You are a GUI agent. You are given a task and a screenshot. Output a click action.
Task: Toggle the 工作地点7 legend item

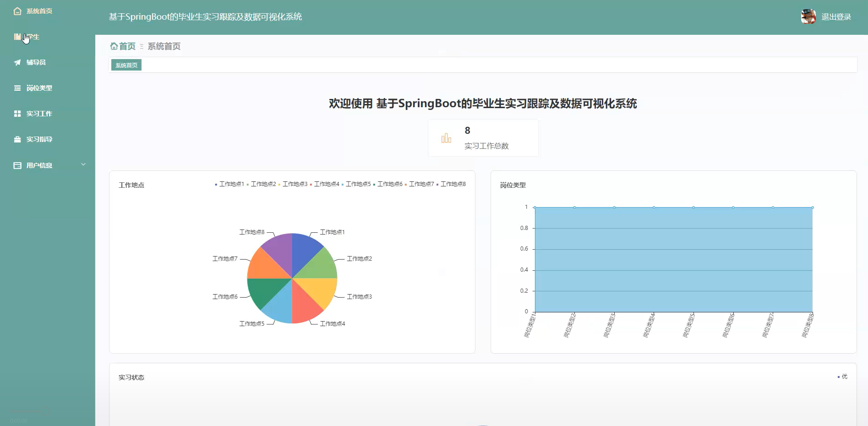click(419, 184)
